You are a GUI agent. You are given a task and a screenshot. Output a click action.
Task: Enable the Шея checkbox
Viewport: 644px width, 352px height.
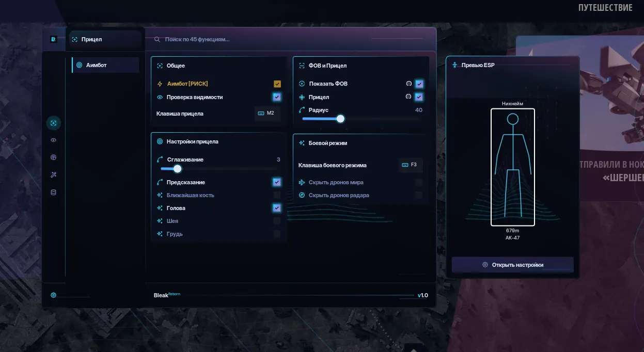(277, 221)
